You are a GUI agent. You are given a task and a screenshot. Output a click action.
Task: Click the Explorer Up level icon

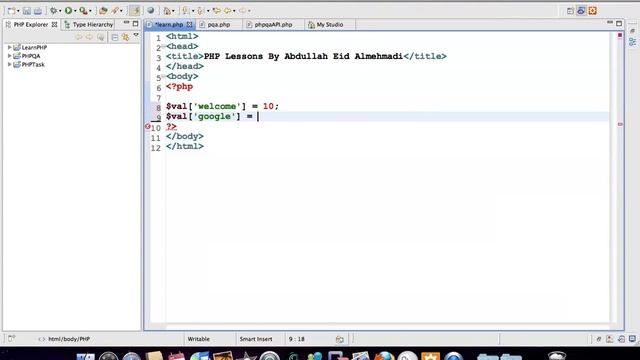[x=101, y=38]
